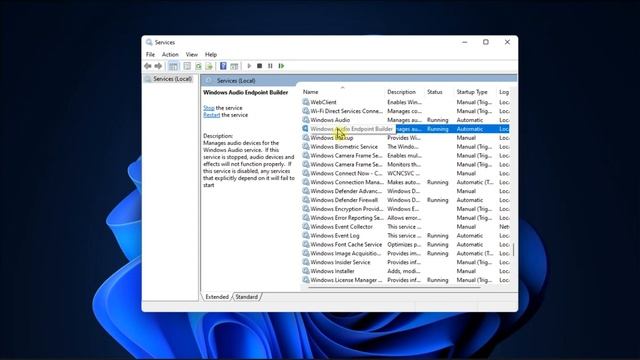Click the Windows Backup service icon
Image resolution: width=640 pixels, height=360 pixels.
tap(306, 138)
